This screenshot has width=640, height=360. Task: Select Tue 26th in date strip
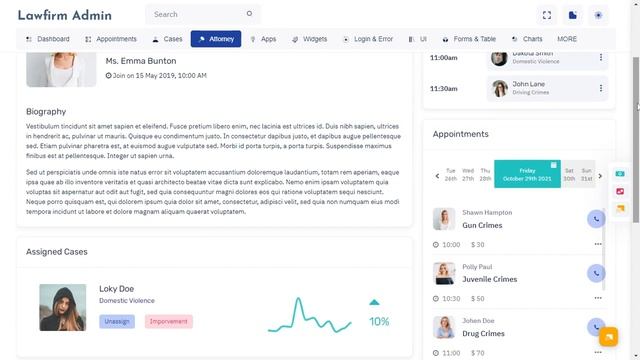(x=451, y=174)
